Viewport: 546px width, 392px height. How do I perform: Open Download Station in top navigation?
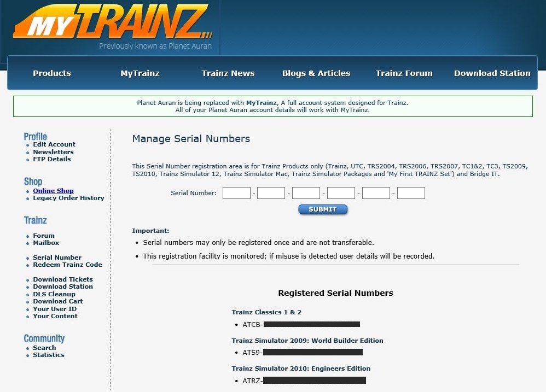click(x=492, y=73)
